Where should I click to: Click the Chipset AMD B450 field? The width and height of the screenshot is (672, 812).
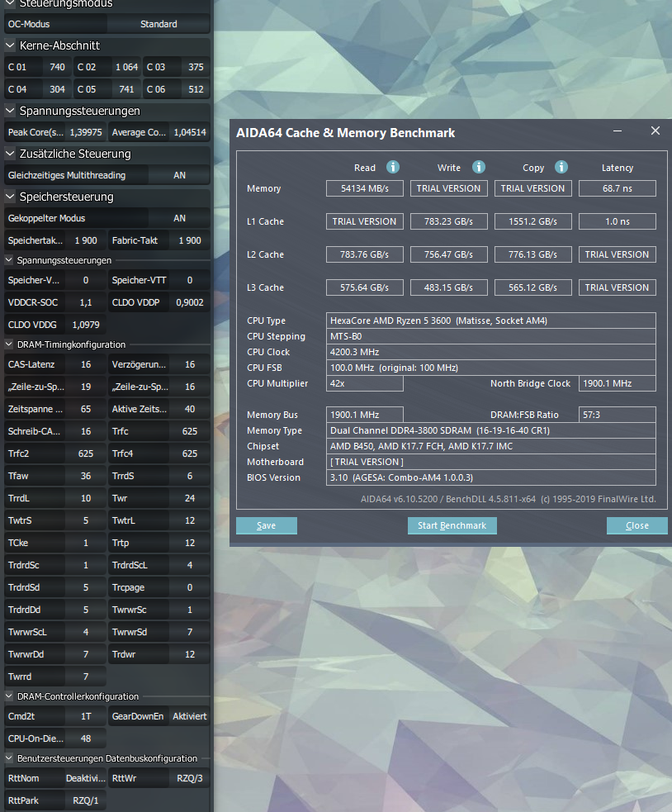pyautogui.click(x=491, y=446)
